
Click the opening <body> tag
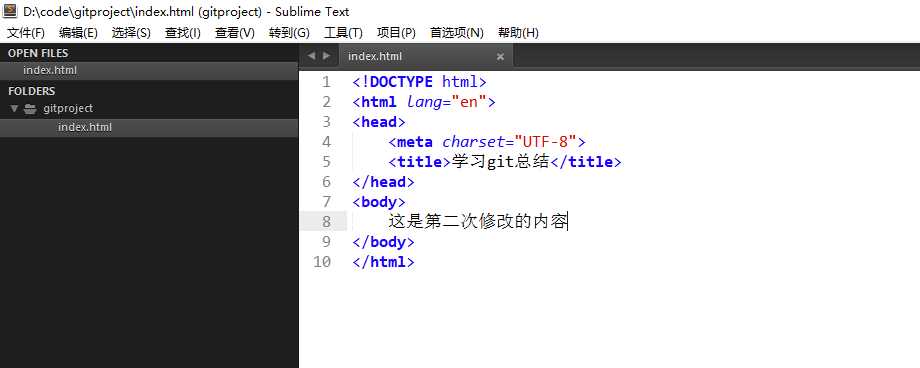pyautogui.click(x=379, y=202)
